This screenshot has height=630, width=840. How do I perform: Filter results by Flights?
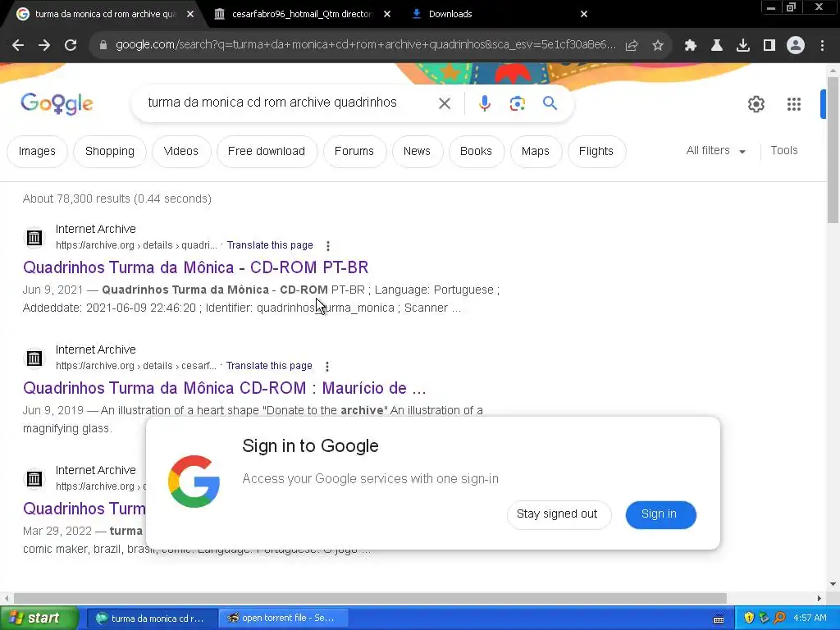click(596, 152)
